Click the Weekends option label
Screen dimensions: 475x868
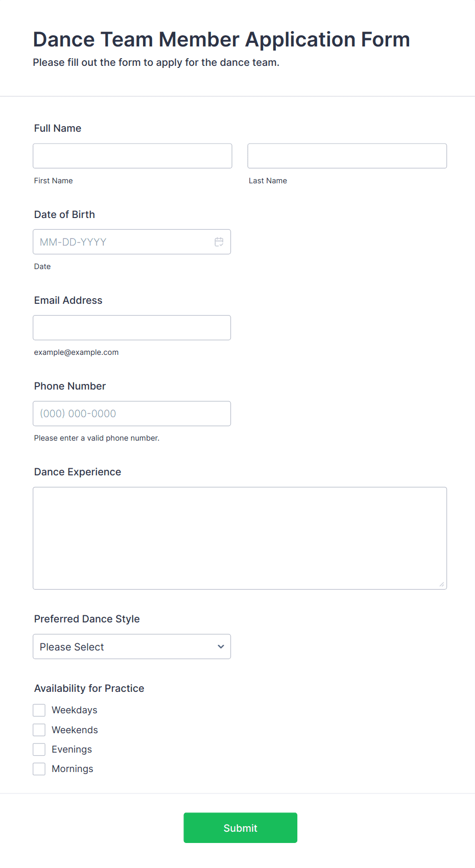75,730
